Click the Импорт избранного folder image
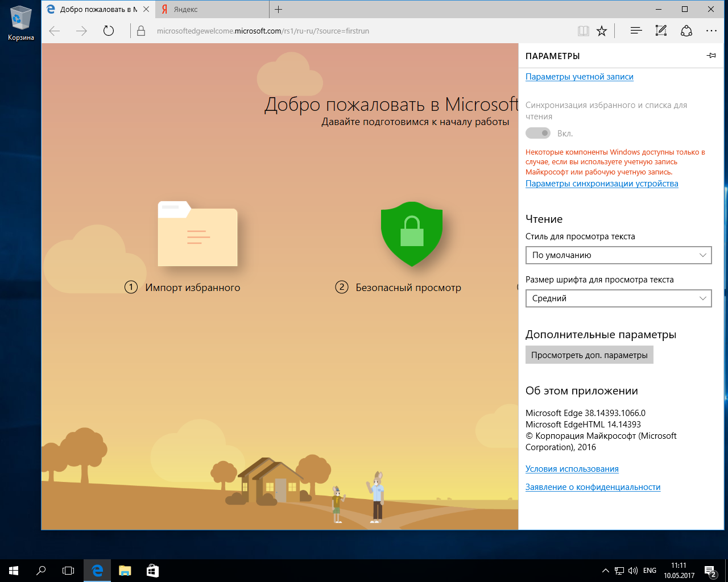 click(197, 234)
